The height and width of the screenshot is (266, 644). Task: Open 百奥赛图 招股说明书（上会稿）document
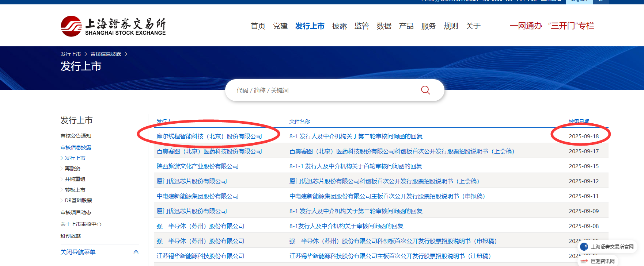pyautogui.click(x=402, y=151)
